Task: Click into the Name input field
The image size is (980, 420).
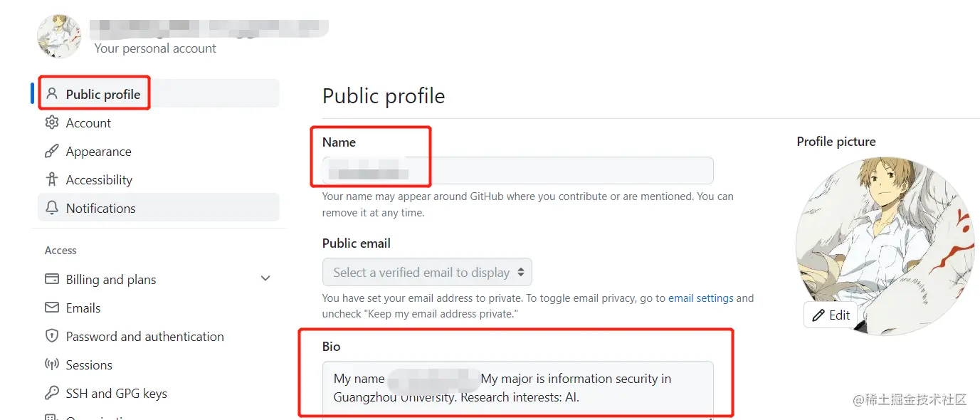Action: coord(517,171)
